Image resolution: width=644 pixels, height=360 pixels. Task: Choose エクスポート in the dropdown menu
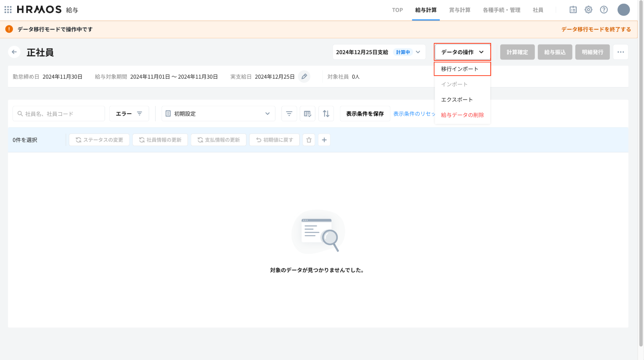[x=457, y=100]
